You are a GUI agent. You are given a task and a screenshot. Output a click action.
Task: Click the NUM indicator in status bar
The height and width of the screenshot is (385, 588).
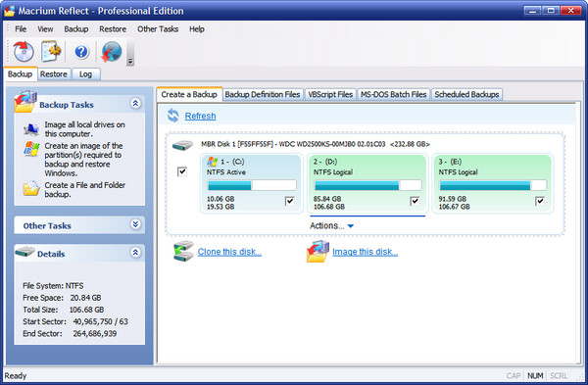pyautogui.click(x=535, y=375)
